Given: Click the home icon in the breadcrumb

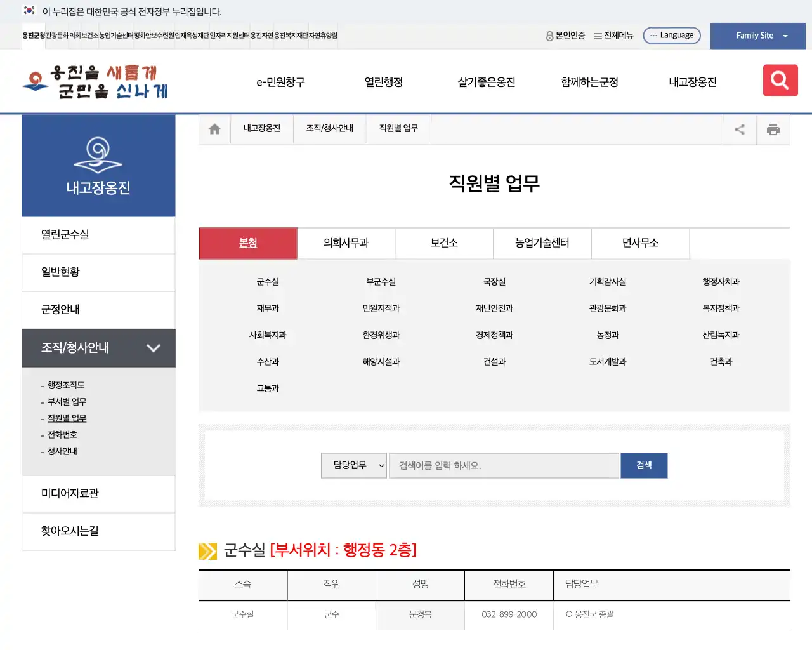Looking at the screenshot, I should coord(214,128).
